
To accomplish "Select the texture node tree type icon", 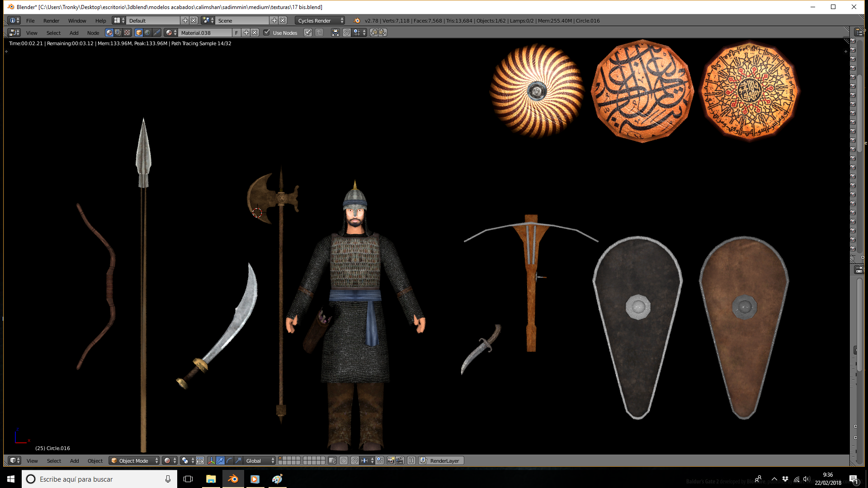I will [127, 33].
